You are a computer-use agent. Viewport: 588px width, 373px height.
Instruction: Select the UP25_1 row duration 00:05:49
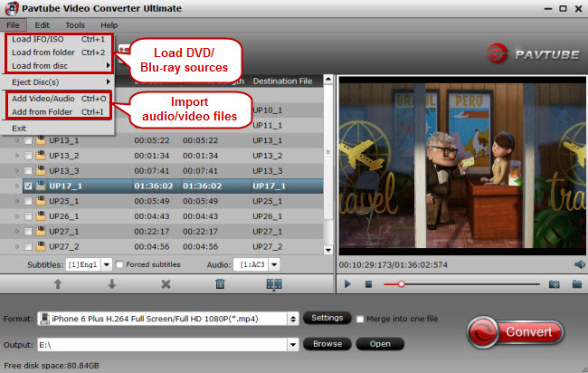point(152,201)
